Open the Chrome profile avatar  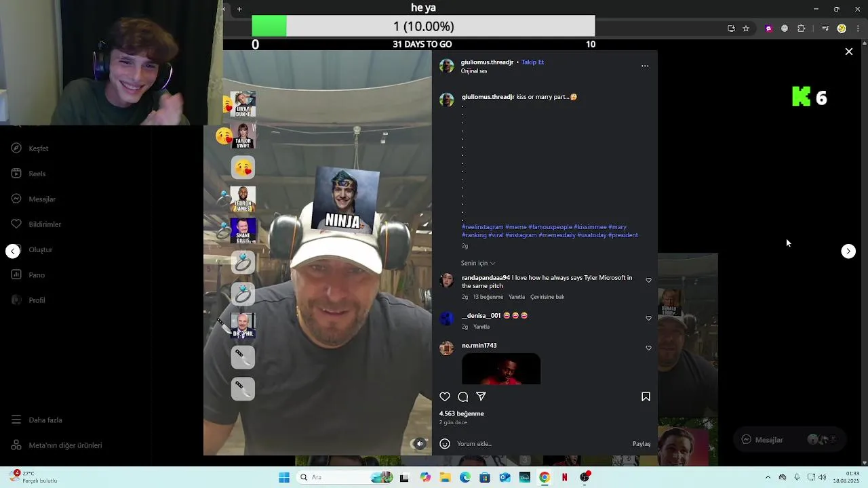tap(842, 28)
